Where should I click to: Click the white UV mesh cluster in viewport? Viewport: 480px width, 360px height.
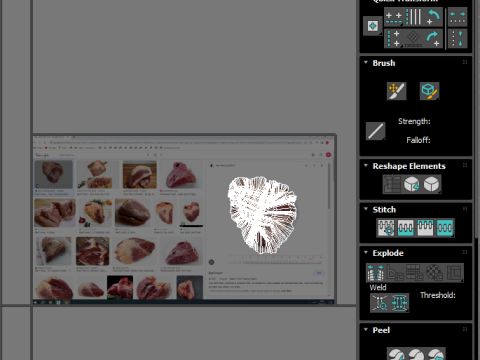pyautogui.click(x=262, y=214)
